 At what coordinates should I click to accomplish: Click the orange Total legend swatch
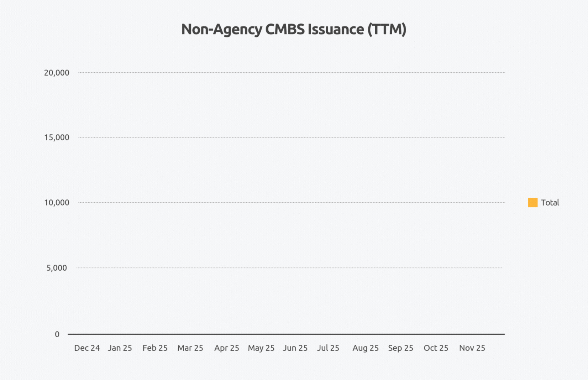(x=532, y=203)
